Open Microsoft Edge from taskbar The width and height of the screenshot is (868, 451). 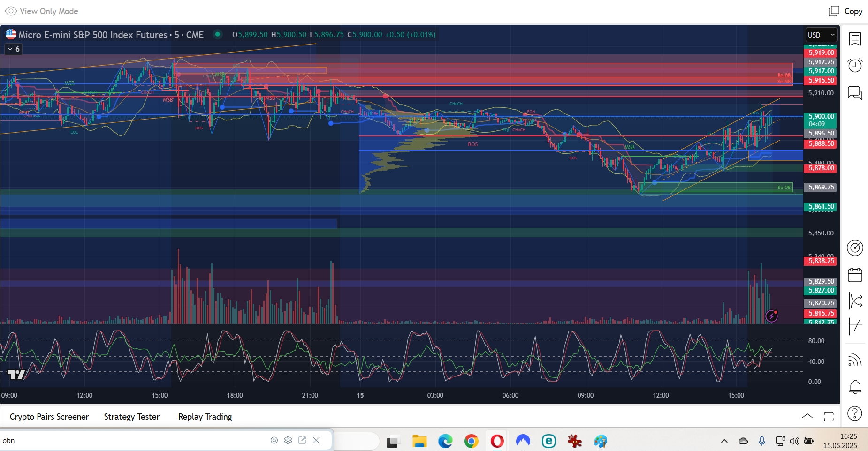click(x=445, y=441)
